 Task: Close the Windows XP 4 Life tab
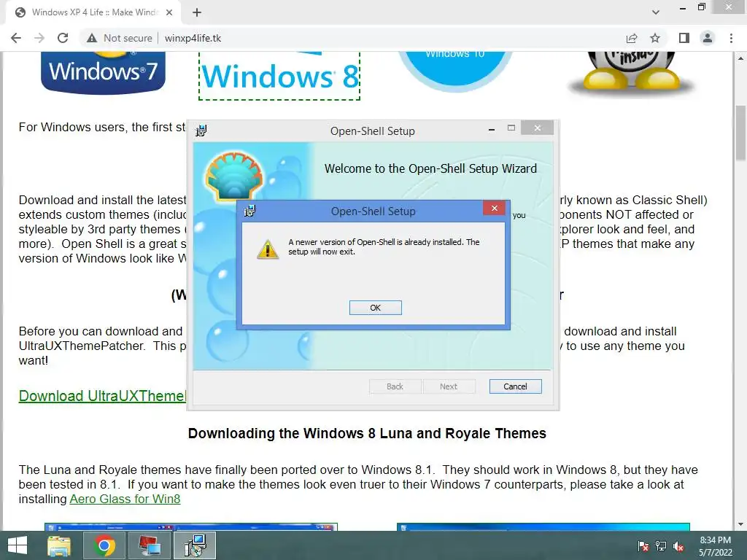pos(169,12)
